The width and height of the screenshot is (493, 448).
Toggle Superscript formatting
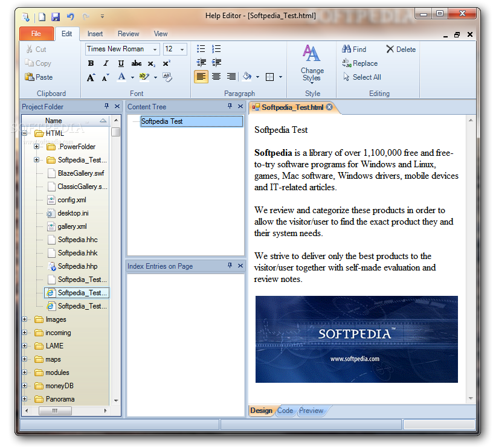(x=167, y=63)
